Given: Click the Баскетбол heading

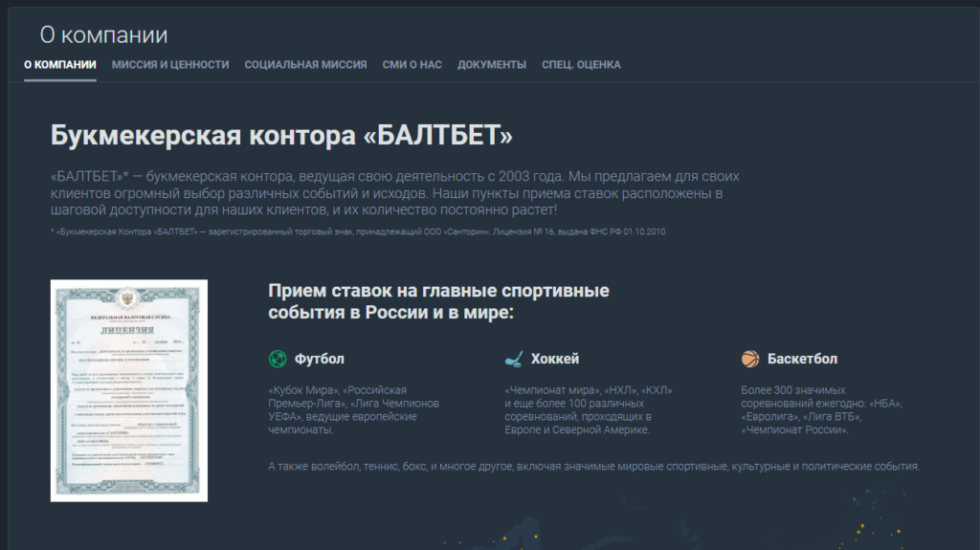Looking at the screenshot, I should click(803, 359).
